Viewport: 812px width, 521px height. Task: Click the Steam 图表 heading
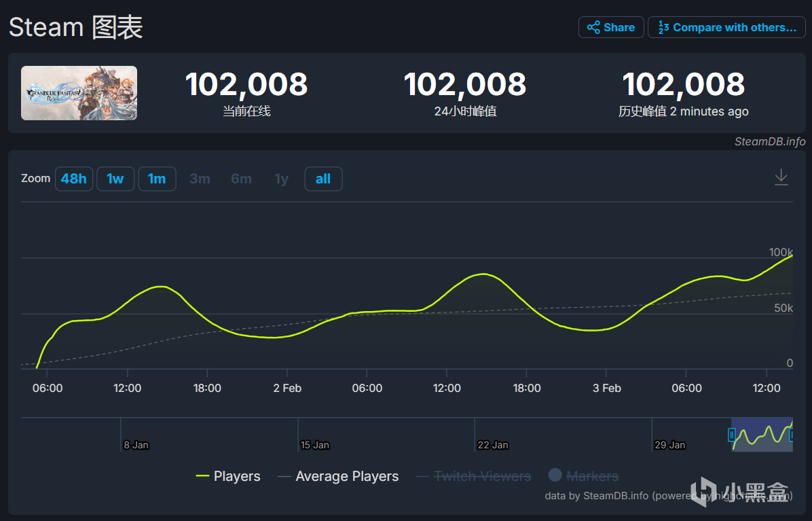(x=75, y=27)
